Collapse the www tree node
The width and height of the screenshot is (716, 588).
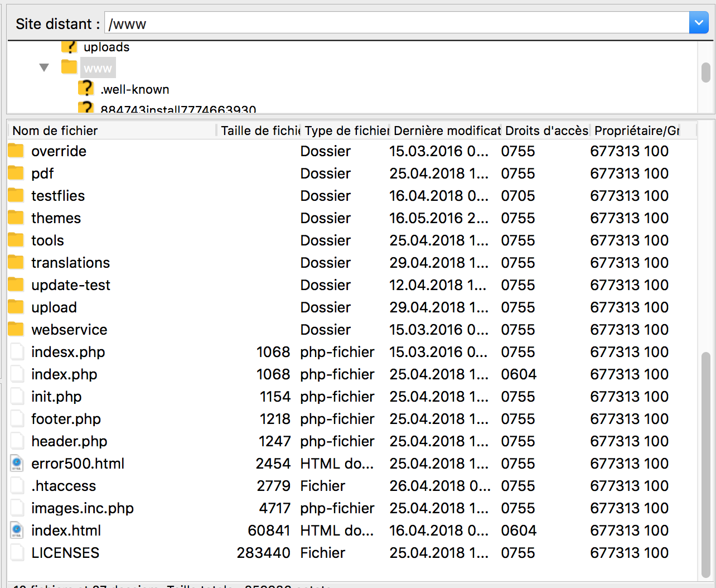(45, 68)
